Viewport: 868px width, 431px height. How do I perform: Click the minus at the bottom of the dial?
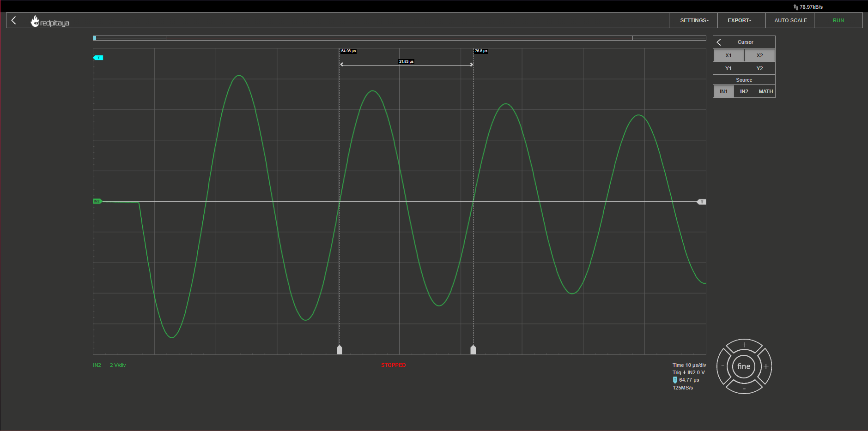(744, 389)
